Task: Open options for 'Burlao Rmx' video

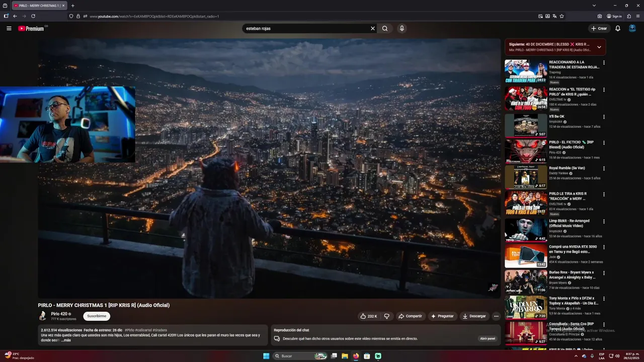Action: pyautogui.click(x=604, y=273)
